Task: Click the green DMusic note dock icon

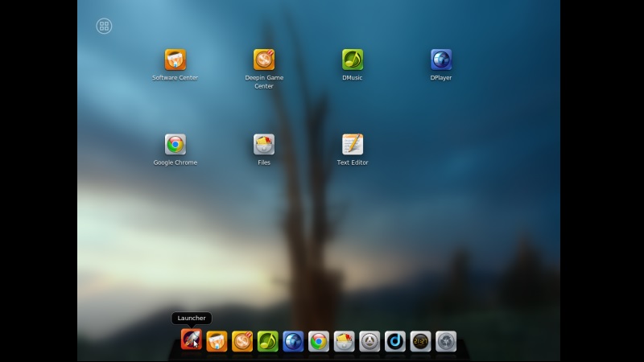Action: pyautogui.click(x=267, y=341)
